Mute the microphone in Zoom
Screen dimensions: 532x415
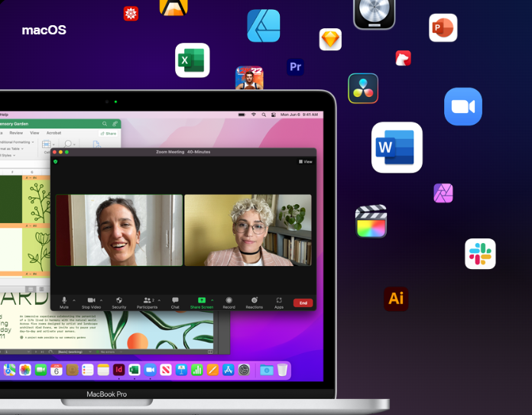[63, 303]
